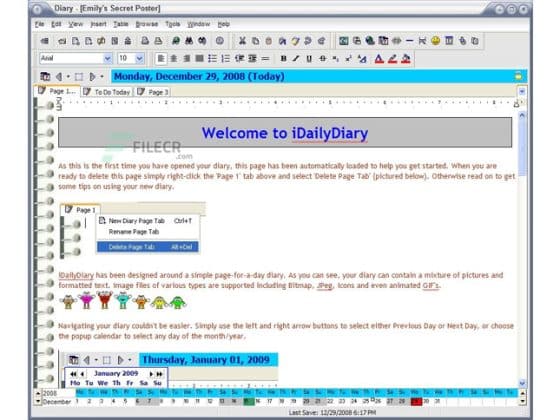
Task: Apply bulleted list formatting
Action: [212, 59]
